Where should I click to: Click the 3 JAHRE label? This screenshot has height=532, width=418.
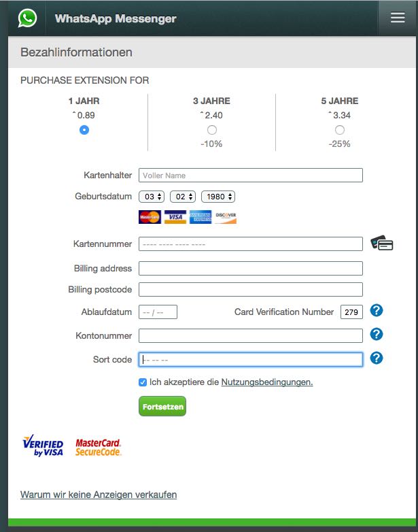211,101
